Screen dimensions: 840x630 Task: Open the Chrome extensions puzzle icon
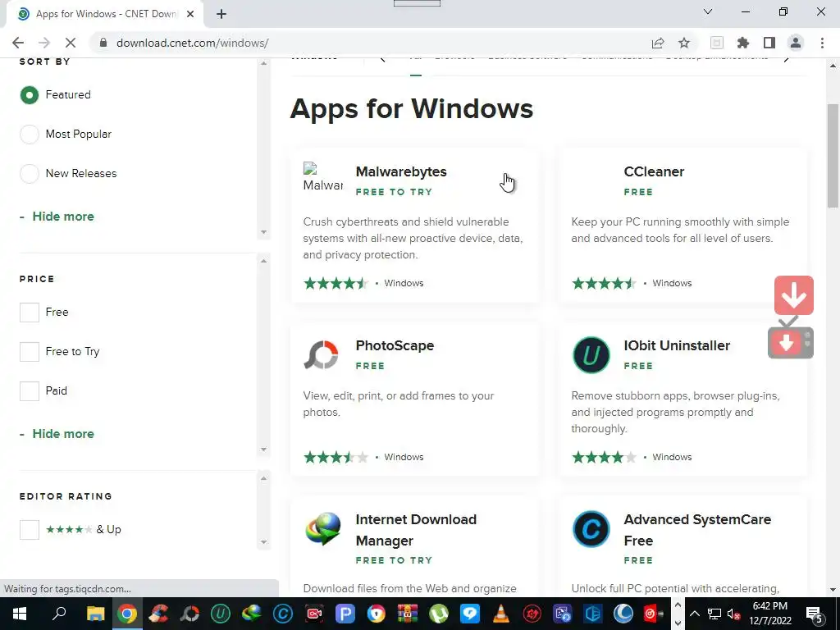(742, 43)
